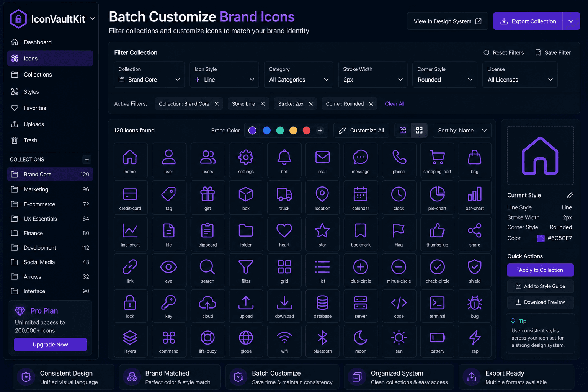The height and width of the screenshot is (392, 588).
Task: Pick the zap lightning icon tile
Action: (475, 341)
